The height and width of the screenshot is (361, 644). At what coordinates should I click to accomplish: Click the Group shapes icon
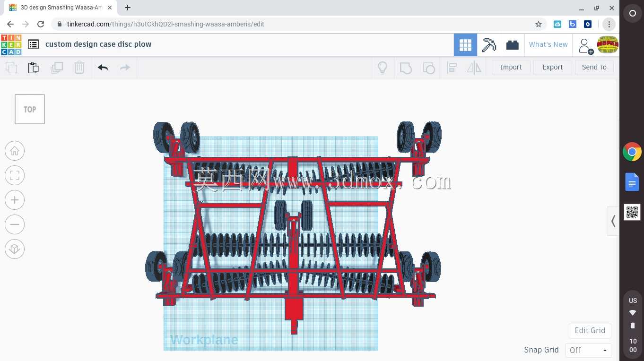pyautogui.click(x=406, y=68)
